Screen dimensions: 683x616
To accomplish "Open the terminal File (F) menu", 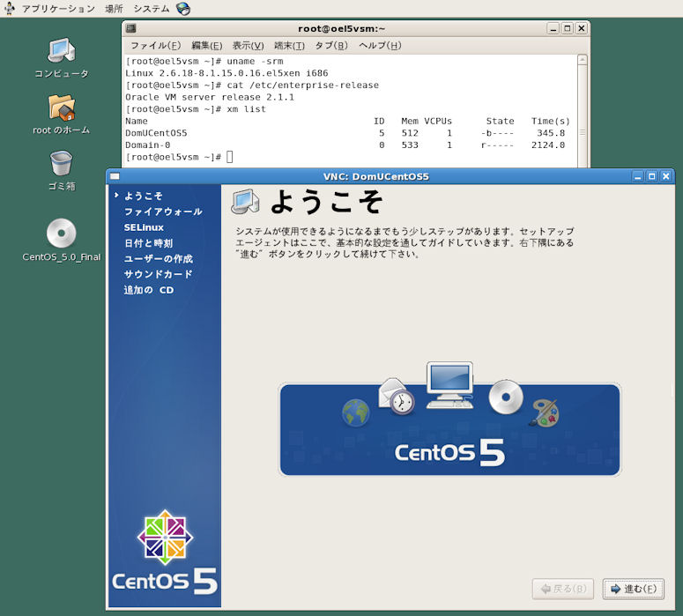I will pos(155,45).
